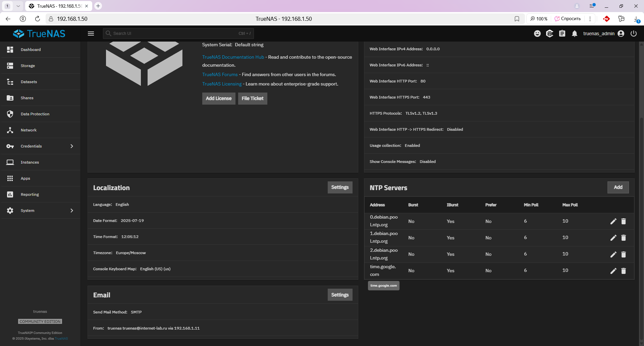The height and width of the screenshot is (346, 644).
Task: Click the File Ticket button
Action: (253, 99)
